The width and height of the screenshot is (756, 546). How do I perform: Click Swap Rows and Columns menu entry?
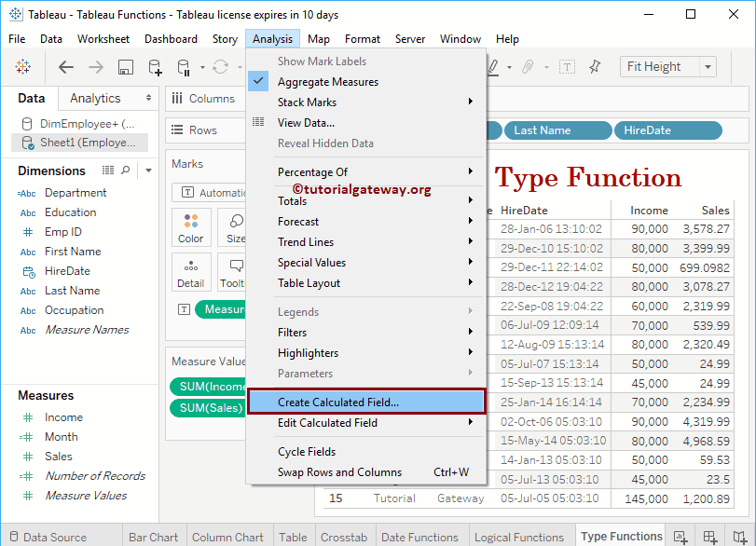[341, 472]
